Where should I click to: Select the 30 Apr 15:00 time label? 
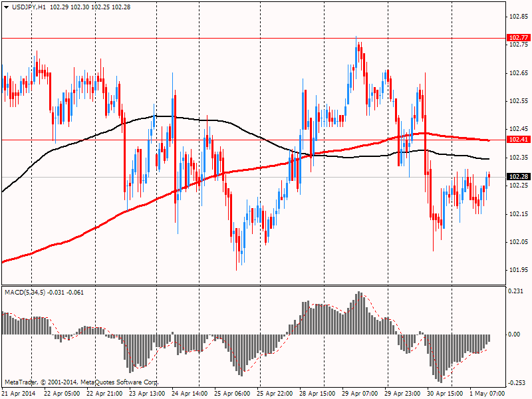point(446,393)
